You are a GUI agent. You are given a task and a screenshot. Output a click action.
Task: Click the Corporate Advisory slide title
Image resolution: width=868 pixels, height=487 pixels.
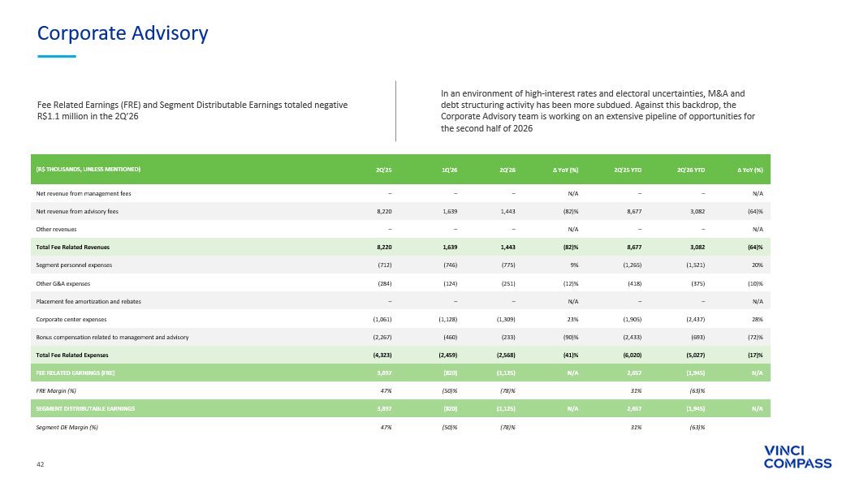coord(123,33)
